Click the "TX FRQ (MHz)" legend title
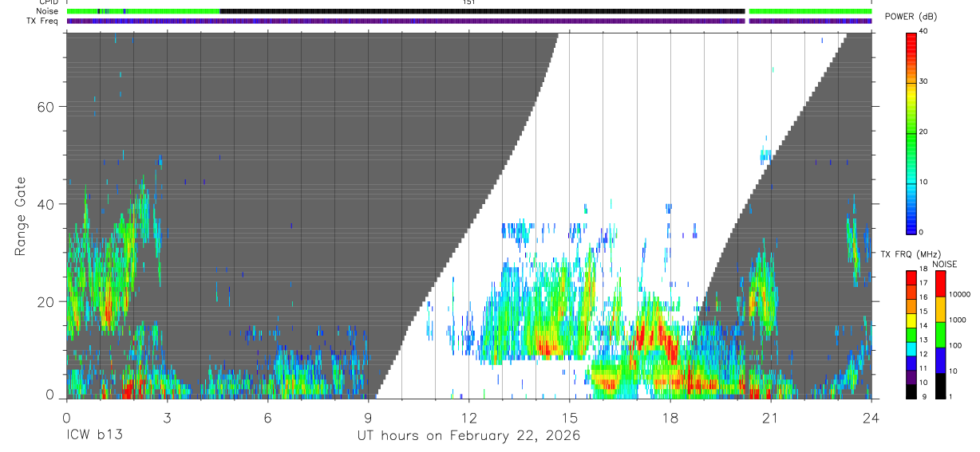The height and width of the screenshot is (452, 980). click(x=911, y=254)
